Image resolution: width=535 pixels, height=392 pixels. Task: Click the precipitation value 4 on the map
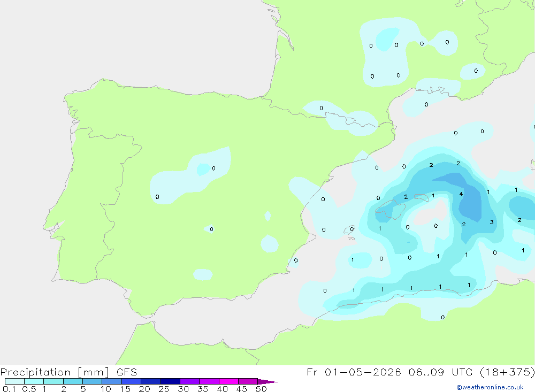461,194
